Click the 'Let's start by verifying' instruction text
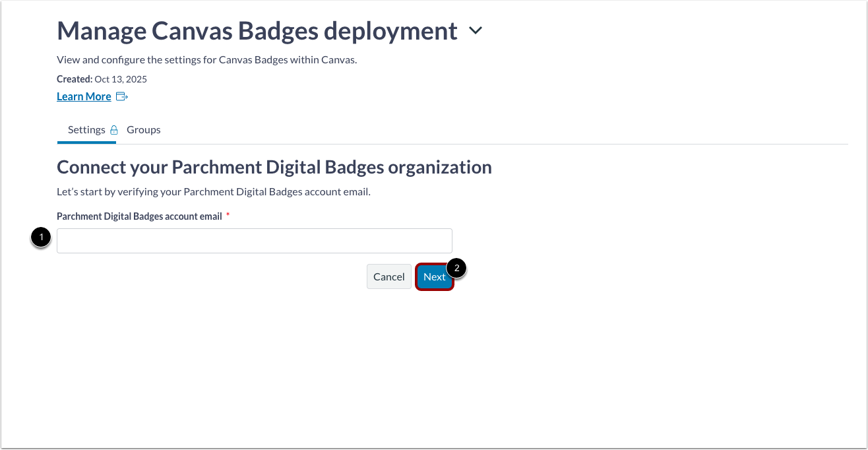The width and height of the screenshot is (868, 450). pos(214,192)
